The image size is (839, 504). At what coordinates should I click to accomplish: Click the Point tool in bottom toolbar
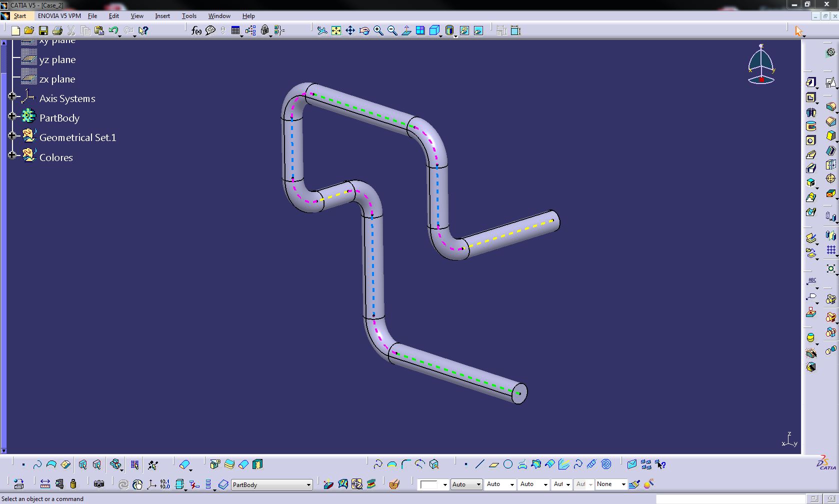[x=465, y=464]
